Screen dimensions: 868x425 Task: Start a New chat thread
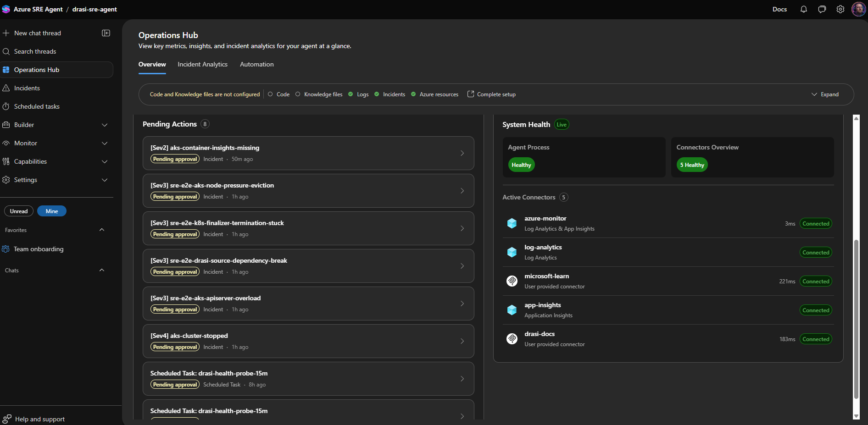pos(38,33)
